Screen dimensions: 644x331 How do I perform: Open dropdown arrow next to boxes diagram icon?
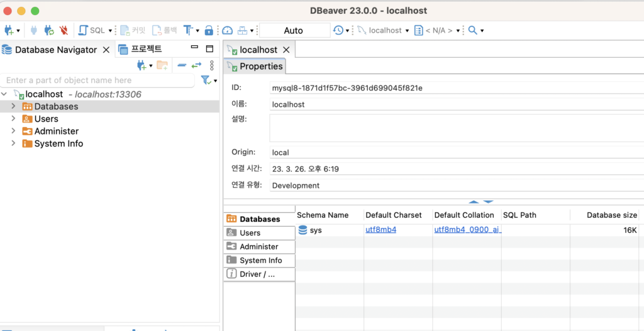click(x=252, y=31)
